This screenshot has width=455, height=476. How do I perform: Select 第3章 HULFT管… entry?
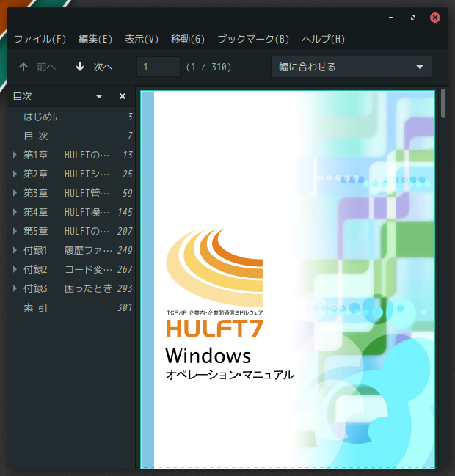72,193
